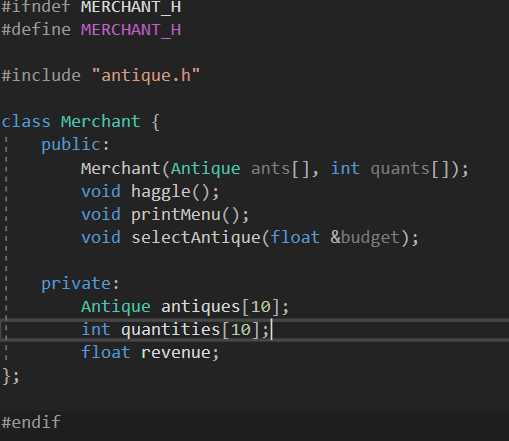Click the 'selectAntique' method name
Image resolution: width=509 pixels, height=441 pixels.
pyautogui.click(x=196, y=238)
